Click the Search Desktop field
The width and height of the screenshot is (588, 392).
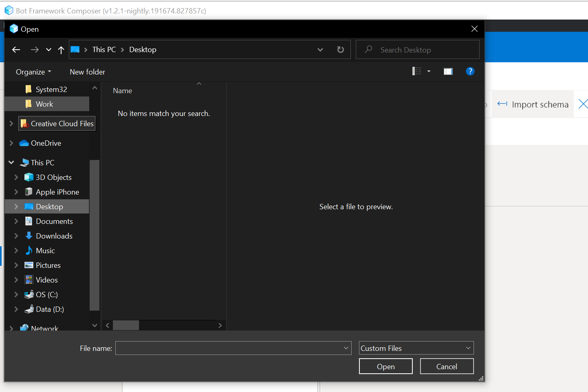(418, 50)
